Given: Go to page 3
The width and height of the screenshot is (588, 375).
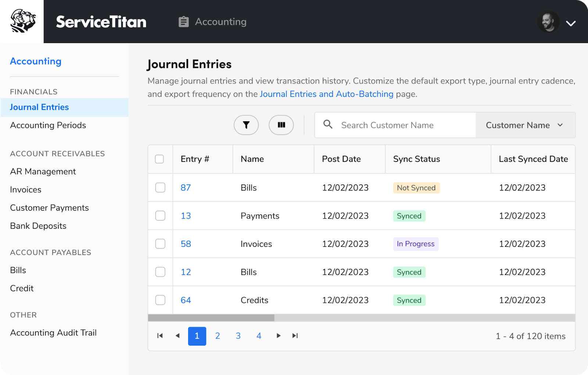Looking at the screenshot, I should 238,336.
